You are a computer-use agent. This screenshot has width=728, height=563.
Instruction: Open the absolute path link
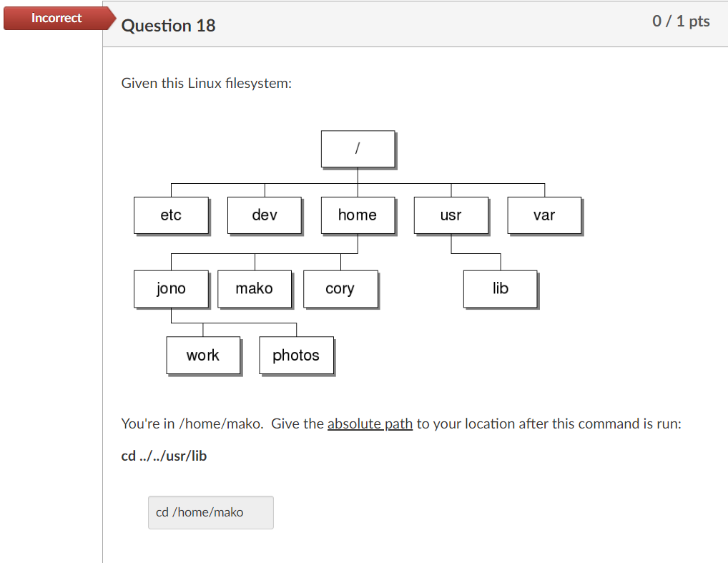370,424
